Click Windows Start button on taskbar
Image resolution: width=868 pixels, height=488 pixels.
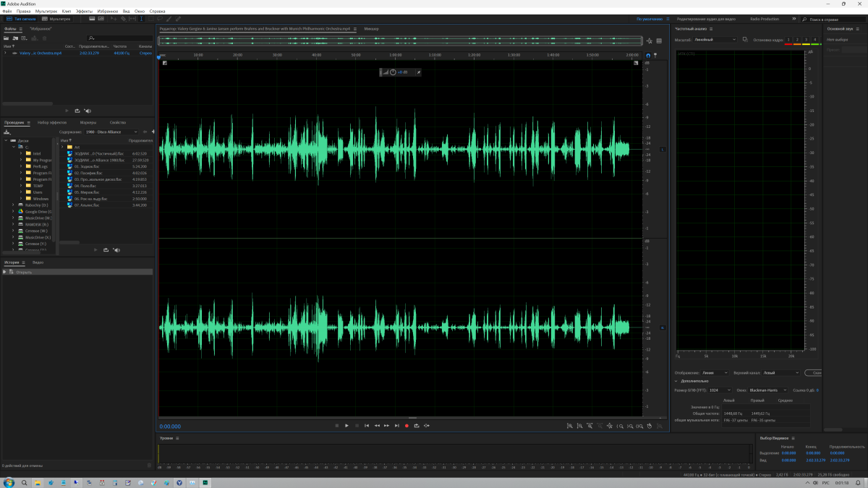(x=8, y=481)
